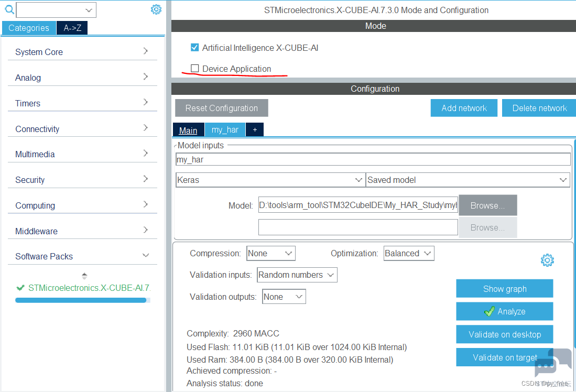Browse for the model file
This screenshot has height=392, width=576.
488,205
